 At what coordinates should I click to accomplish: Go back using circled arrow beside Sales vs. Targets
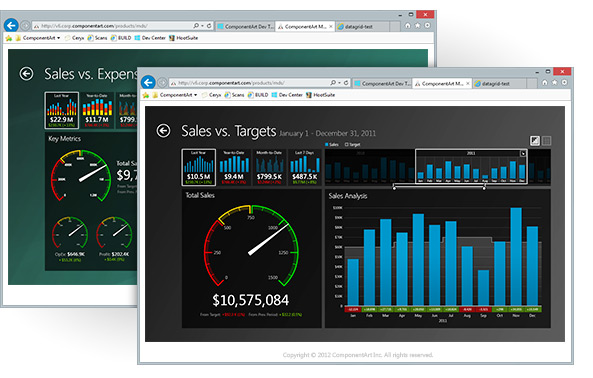(163, 131)
